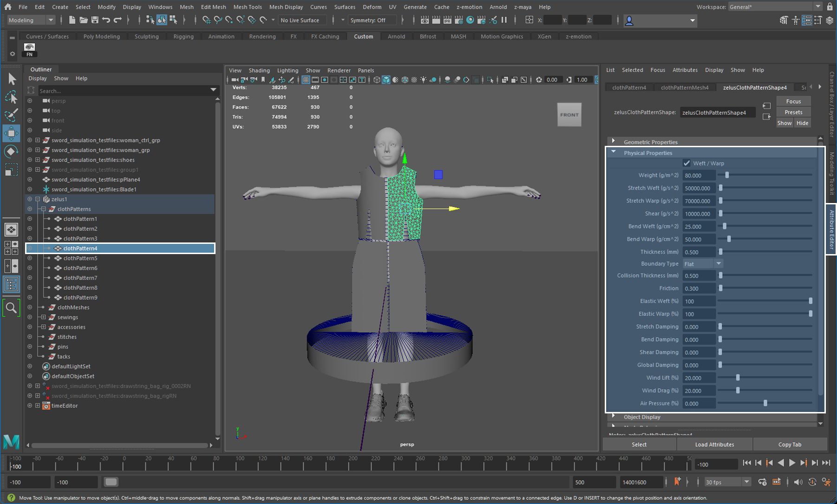Toggle single perspective pane layout icon

[x=11, y=229]
